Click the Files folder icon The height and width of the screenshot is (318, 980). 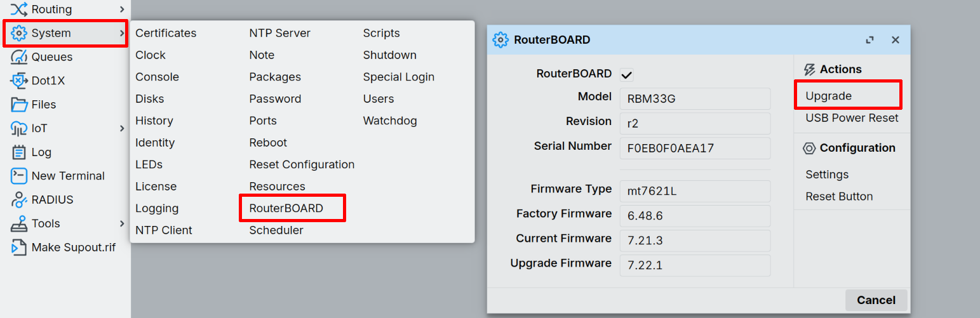pos(19,105)
